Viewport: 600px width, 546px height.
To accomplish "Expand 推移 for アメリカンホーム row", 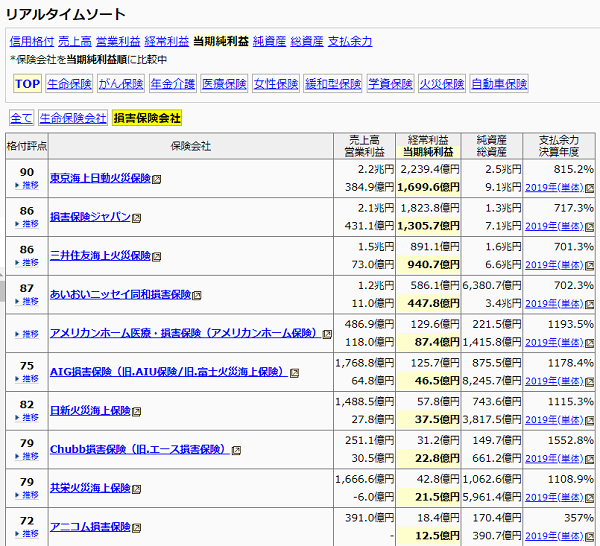I will pos(27,334).
